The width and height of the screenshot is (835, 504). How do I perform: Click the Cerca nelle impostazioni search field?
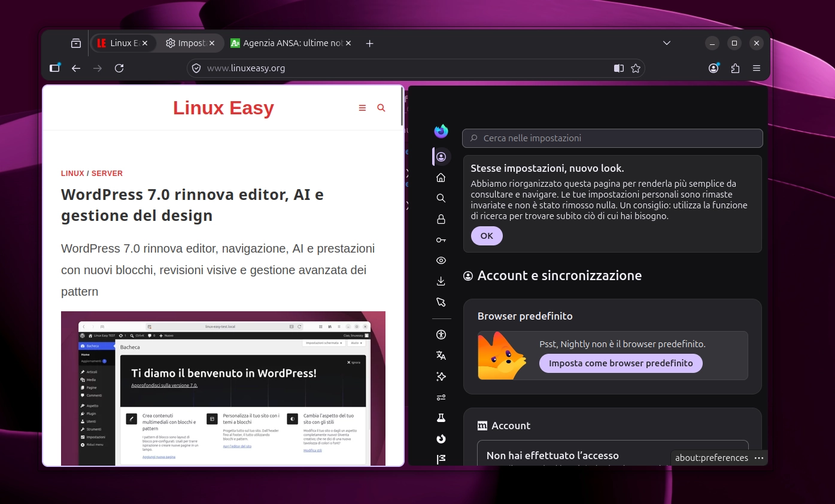click(x=612, y=138)
